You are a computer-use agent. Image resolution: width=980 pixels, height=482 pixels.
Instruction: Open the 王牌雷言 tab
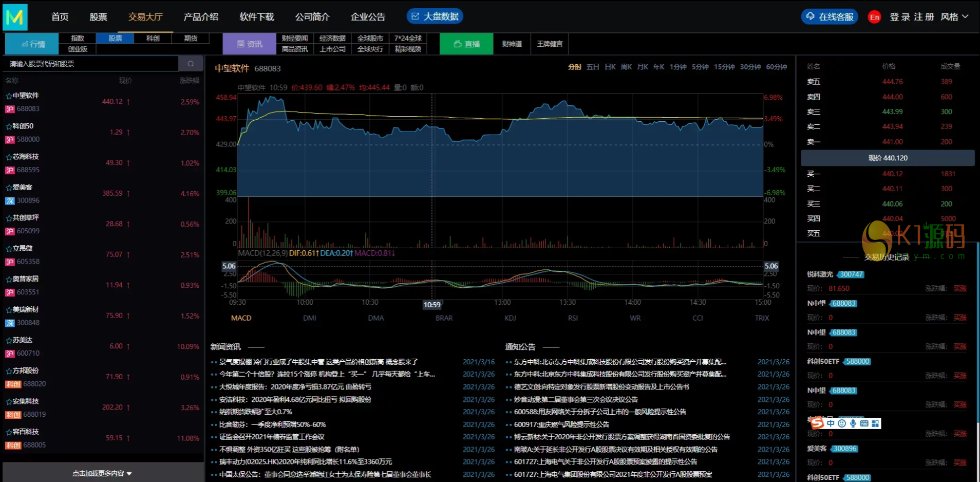(550, 44)
